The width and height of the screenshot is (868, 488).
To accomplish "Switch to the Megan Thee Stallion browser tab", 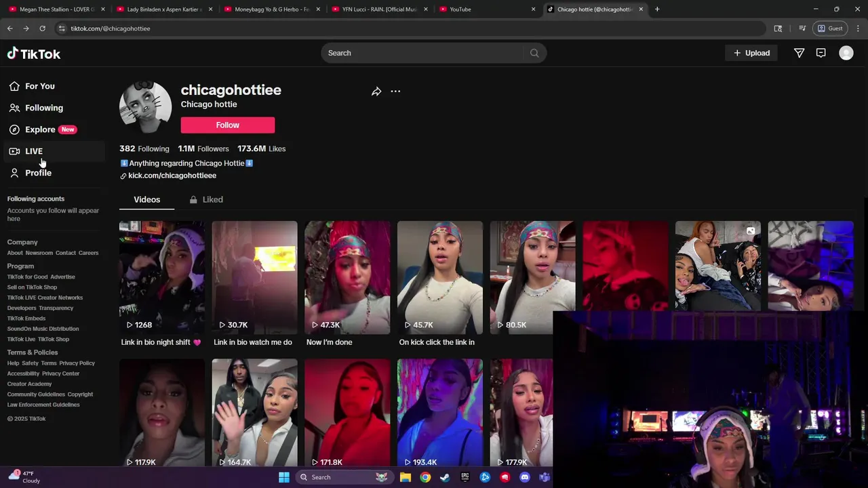I will 57,9.
